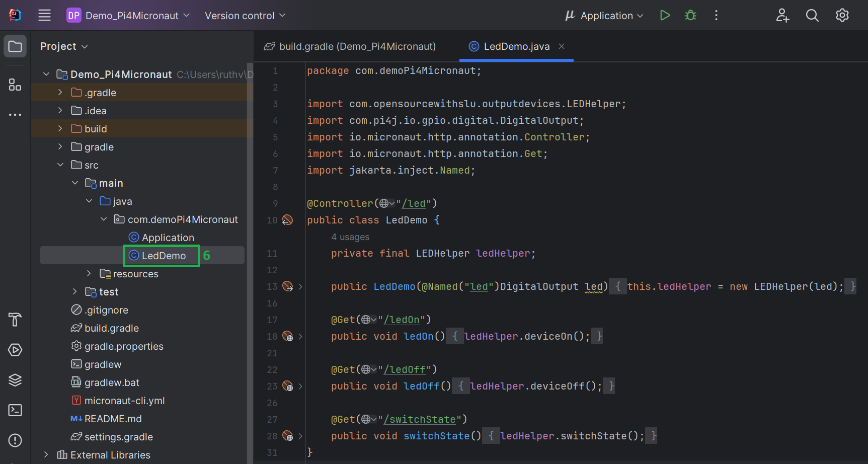Screen dimensions: 868x464
Task: Expand the build folder
Action: pyautogui.click(x=60, y=129)
